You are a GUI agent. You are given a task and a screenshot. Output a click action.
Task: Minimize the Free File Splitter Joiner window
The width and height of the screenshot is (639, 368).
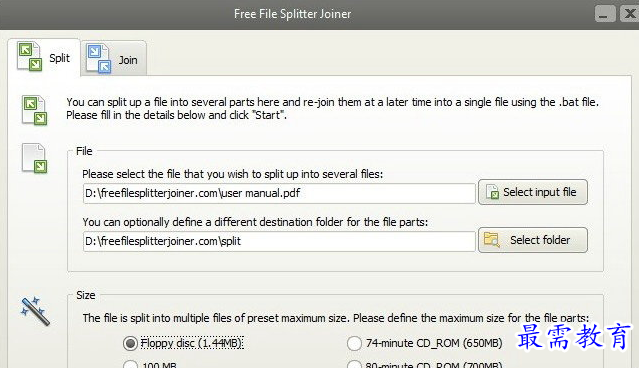click(605, 14)
